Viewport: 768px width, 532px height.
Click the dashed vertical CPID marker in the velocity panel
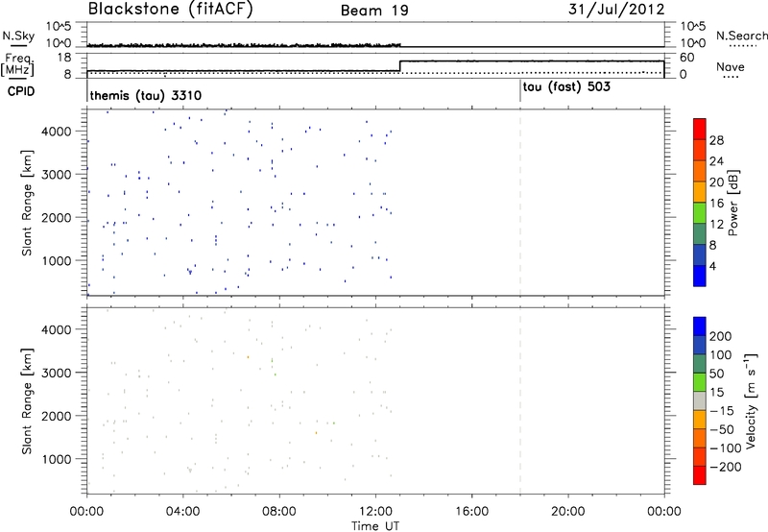coord(520,400)
